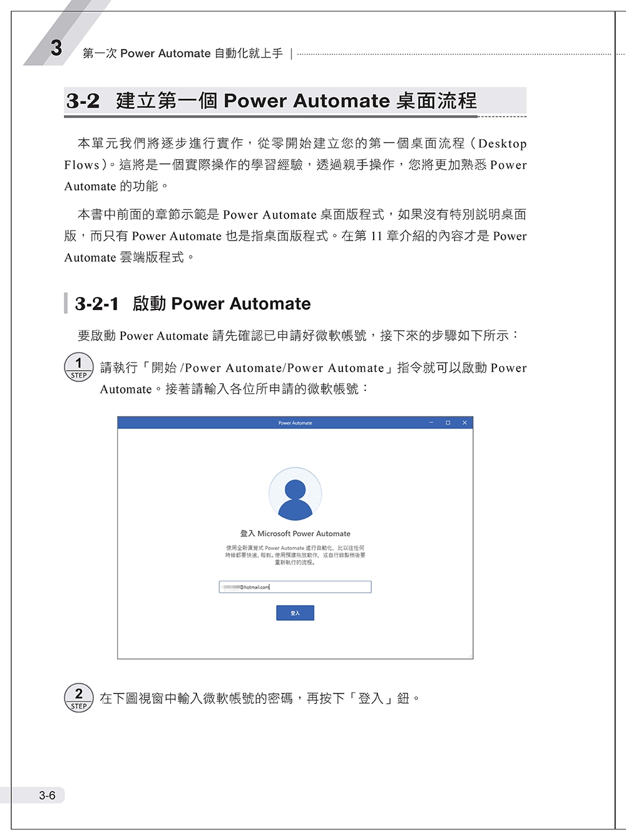Viewport: 626px width, 840px height.
Task: Click the blue 登入 sign-in button
Action: point(295,613)
